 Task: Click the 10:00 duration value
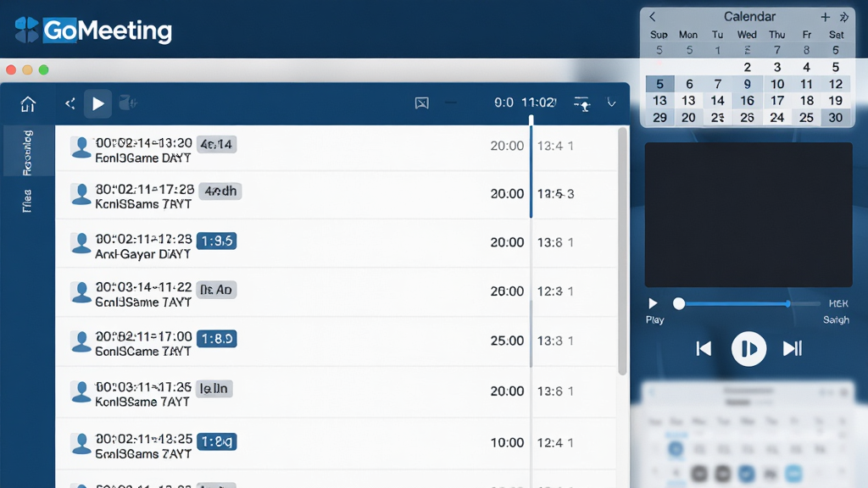coord(507,442)
